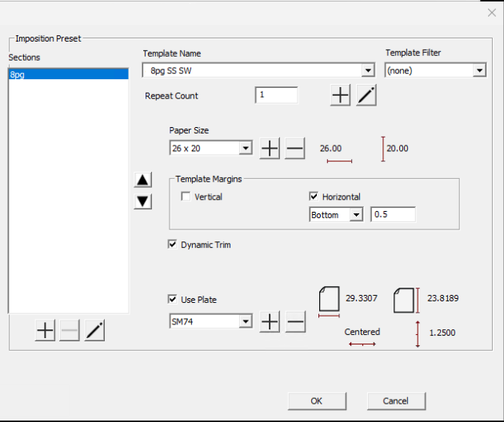
Task: Uncheck the Horizontal margins checkbox
Action: (314, 197)
